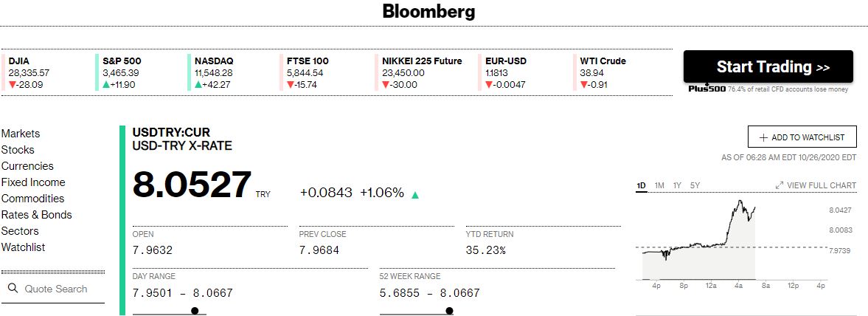Click the Add to Watchlist button
This screenshot has height=316, width=868.
click(802, 137)
